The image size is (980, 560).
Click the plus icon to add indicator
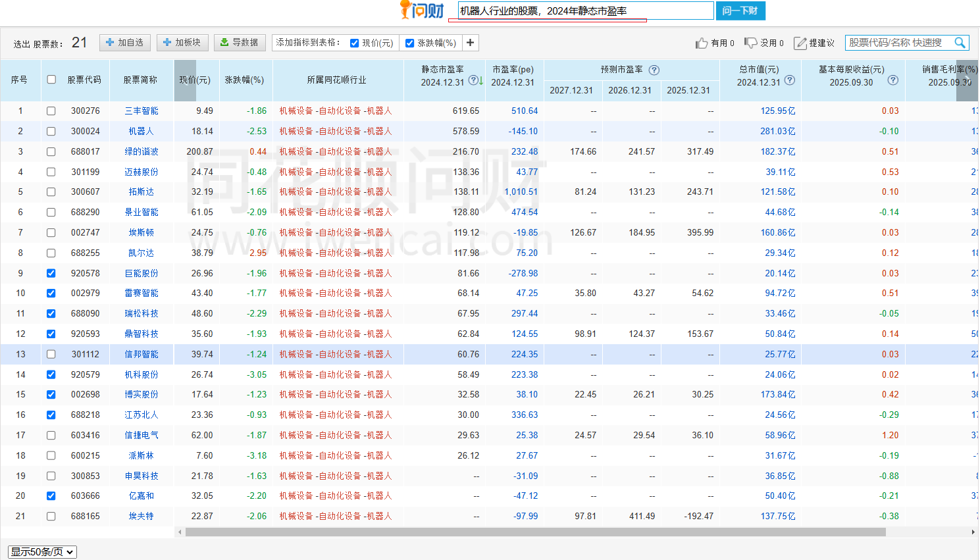pyautogui.click(x=470, y=43)
